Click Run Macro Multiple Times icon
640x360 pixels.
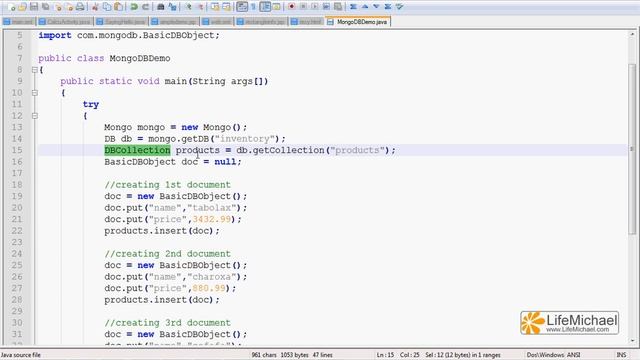pos(326,7)
